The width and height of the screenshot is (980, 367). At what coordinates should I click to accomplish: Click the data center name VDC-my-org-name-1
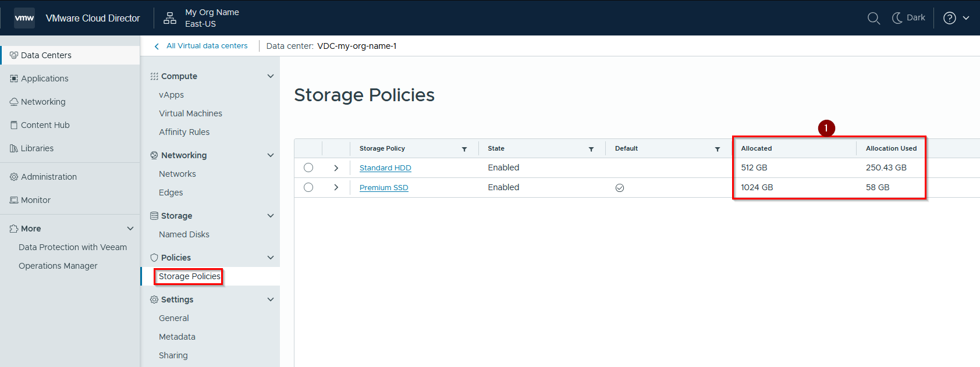click(x=357, y=46)
